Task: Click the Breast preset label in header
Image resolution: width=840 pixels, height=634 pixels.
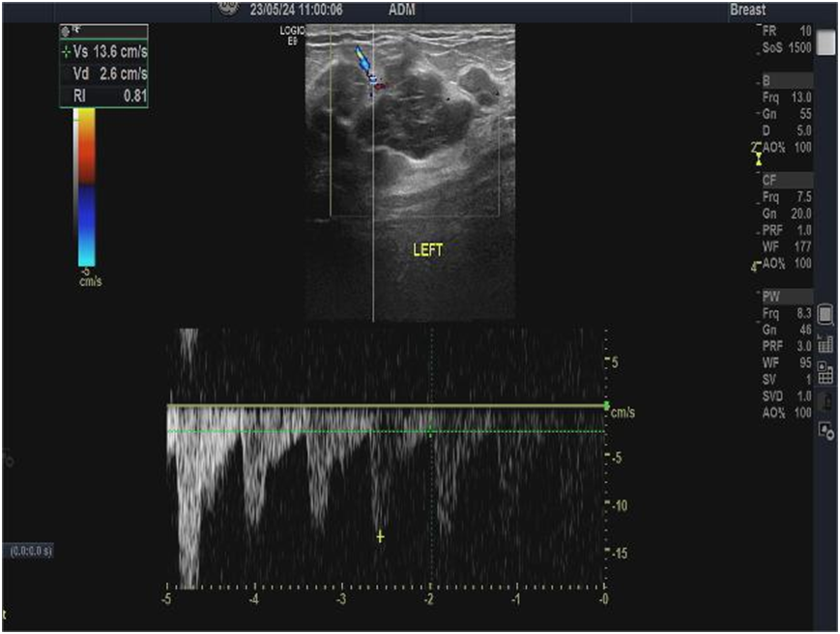Action: [x=747, y=10]
